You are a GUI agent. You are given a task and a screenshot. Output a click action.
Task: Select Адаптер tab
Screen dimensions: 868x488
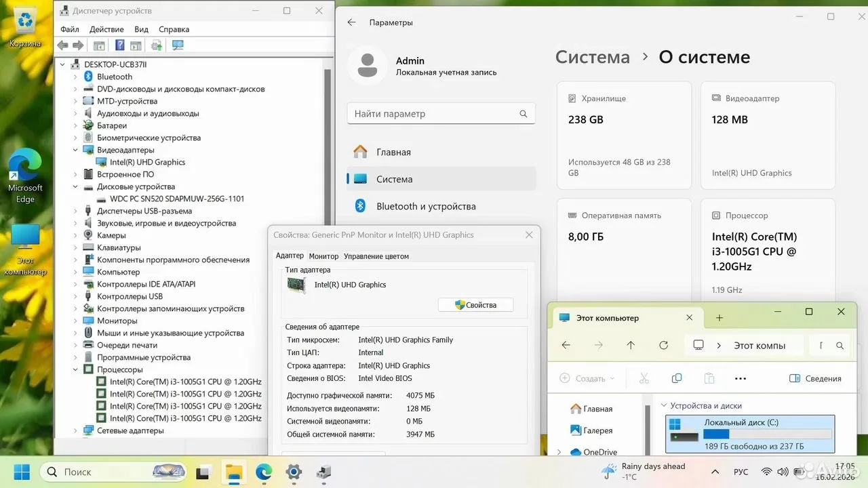290,256
